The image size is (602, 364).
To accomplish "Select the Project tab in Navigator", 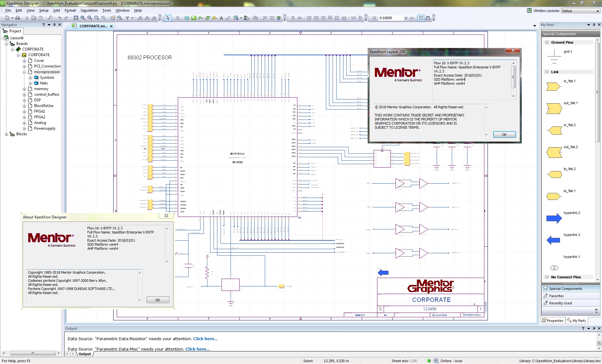I will click(x=12, y=31).
